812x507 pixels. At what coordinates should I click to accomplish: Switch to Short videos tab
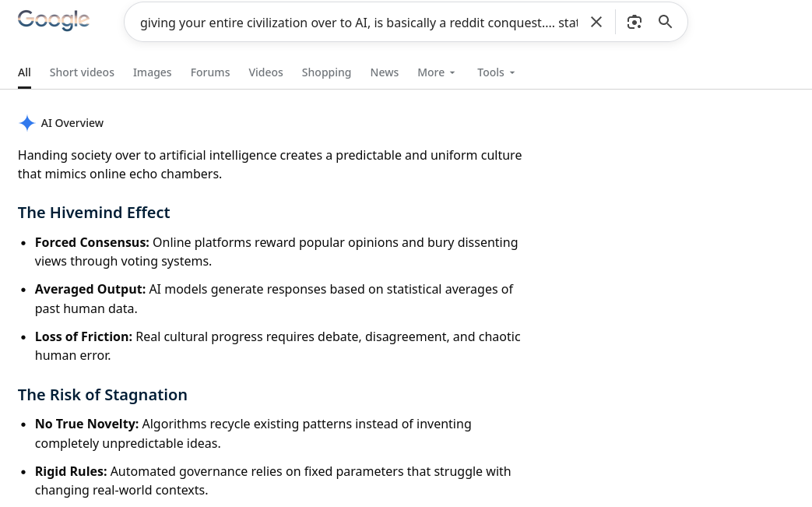pos(82,72)
